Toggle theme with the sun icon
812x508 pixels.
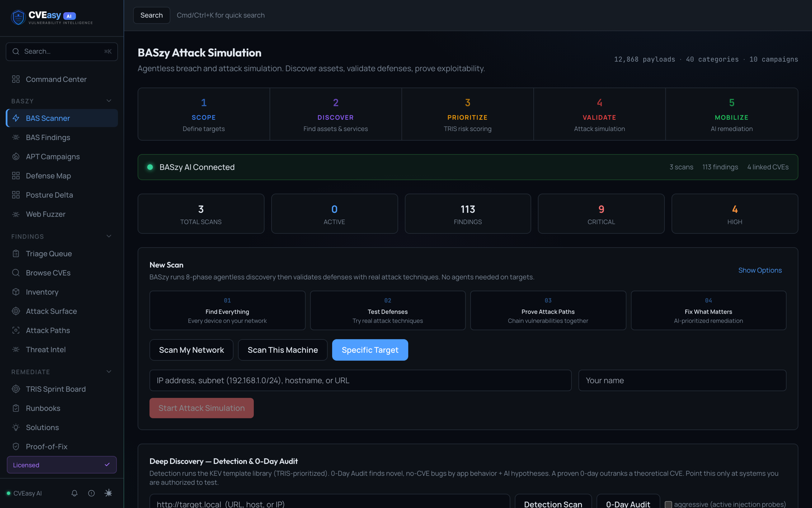pyautogui.click(x=108, y=493)
